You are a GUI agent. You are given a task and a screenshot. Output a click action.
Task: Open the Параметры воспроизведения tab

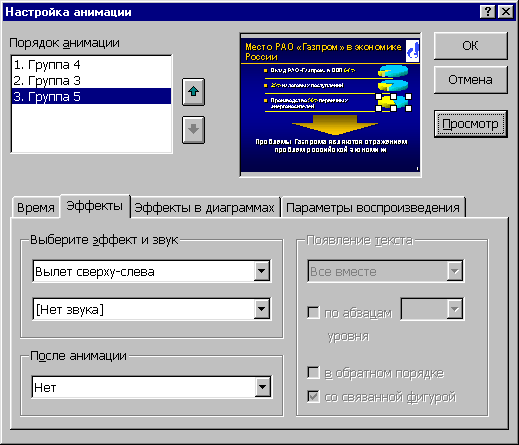373,208
